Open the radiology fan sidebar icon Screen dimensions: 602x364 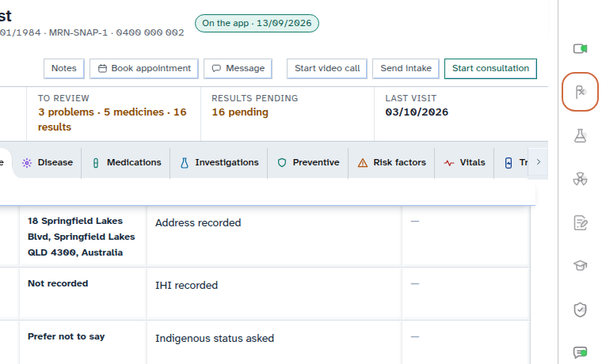[580, 179]
